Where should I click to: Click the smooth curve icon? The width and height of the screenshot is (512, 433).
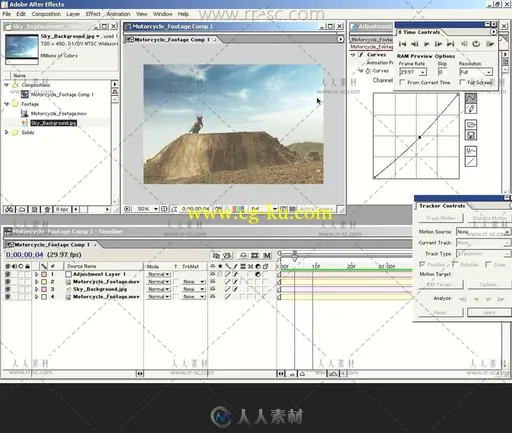(471, 151)
